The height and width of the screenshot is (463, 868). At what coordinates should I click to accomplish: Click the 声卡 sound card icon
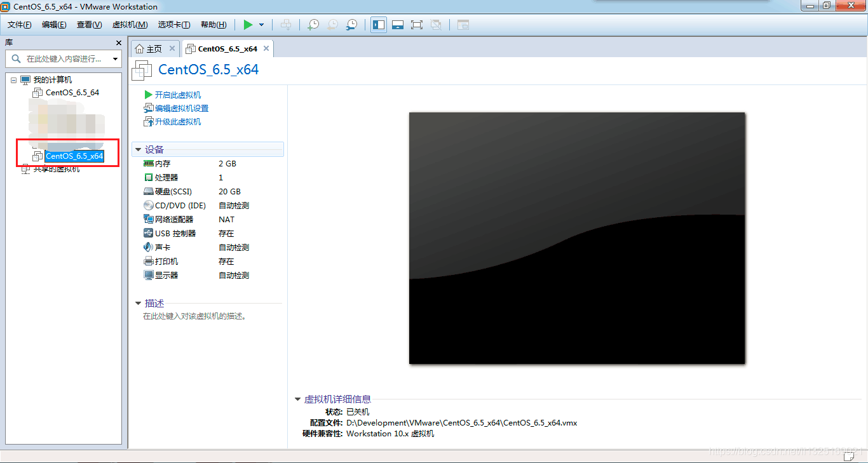tap(149, 248)
